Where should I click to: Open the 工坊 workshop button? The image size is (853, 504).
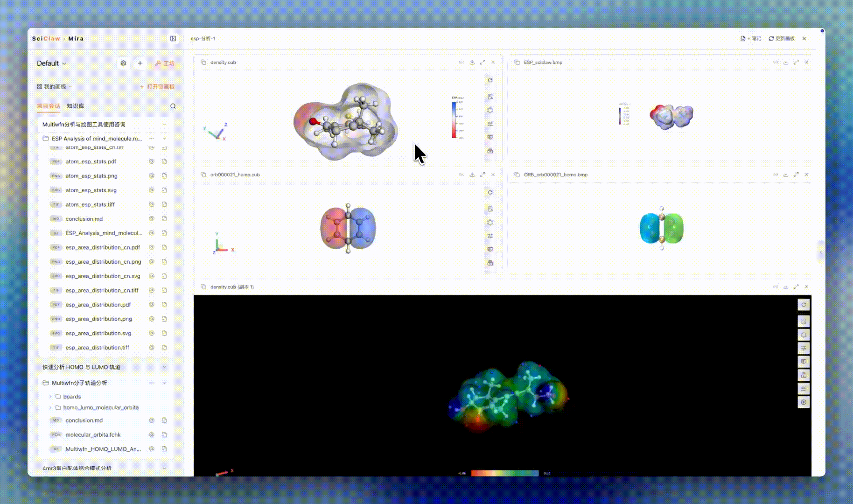click(164, 63)
